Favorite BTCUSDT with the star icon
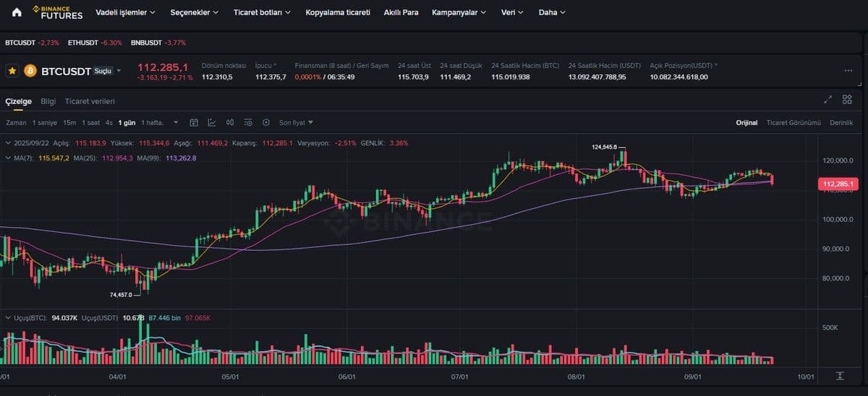 click(x=12, y=71)
